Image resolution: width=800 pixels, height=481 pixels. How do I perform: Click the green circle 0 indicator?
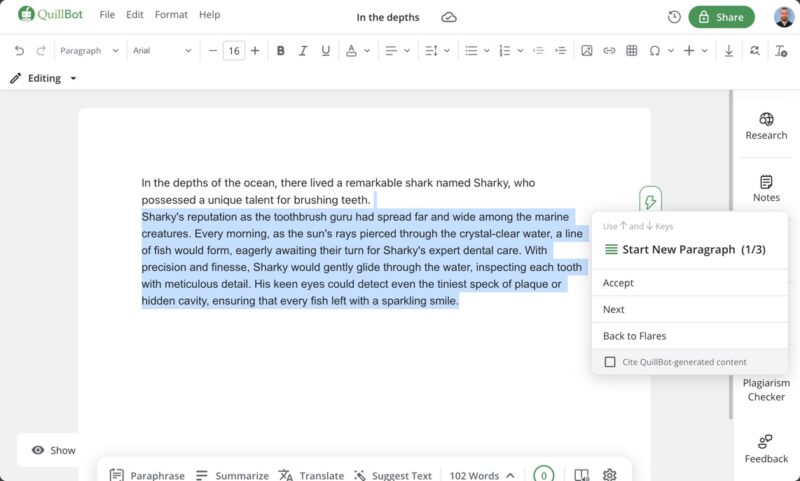coord(543,474)
